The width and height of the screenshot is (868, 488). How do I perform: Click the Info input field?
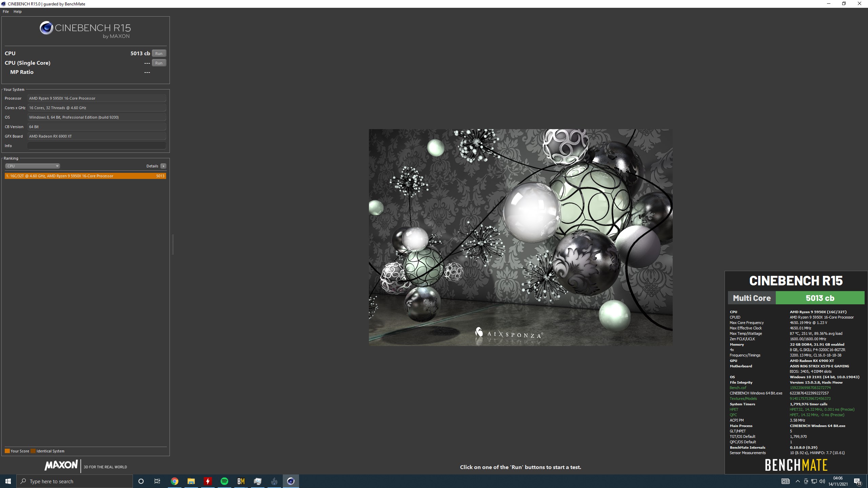click(97, 146)
